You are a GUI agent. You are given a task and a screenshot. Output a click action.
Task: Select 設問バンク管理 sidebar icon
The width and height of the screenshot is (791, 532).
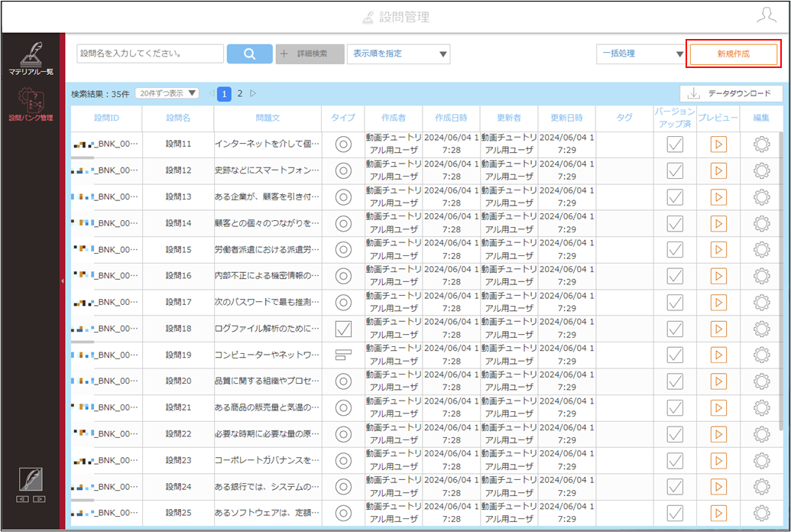(31, 104)
